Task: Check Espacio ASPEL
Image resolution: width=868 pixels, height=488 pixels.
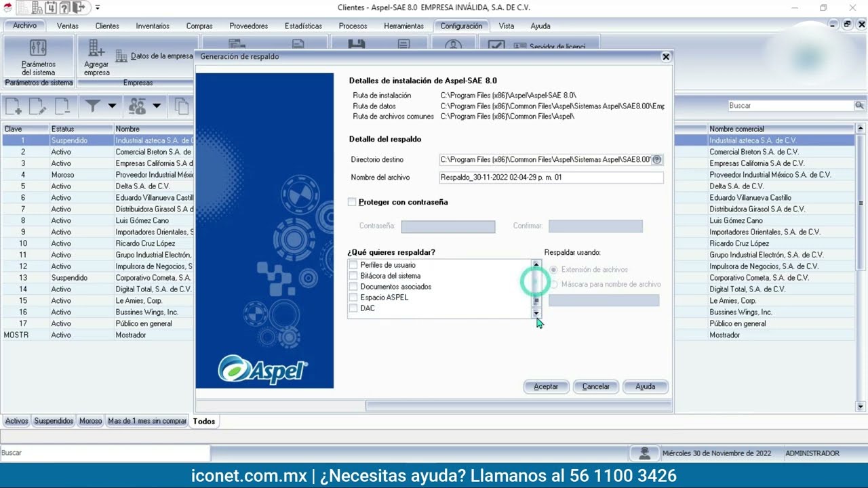Action: [353, 298]
